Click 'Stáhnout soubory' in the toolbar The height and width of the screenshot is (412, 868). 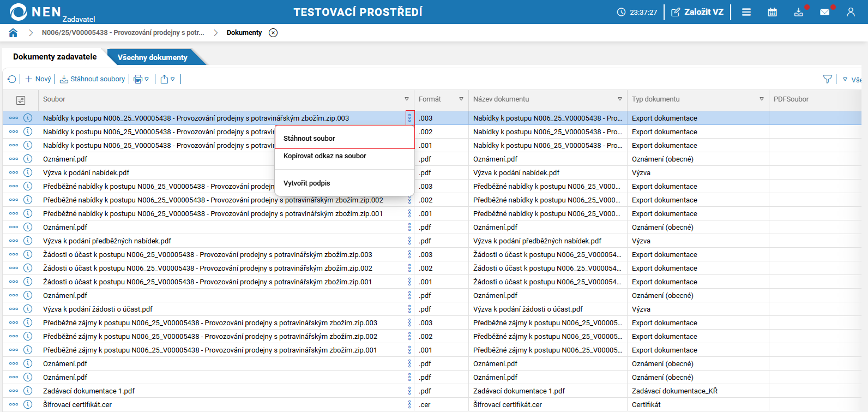[93, 79]
